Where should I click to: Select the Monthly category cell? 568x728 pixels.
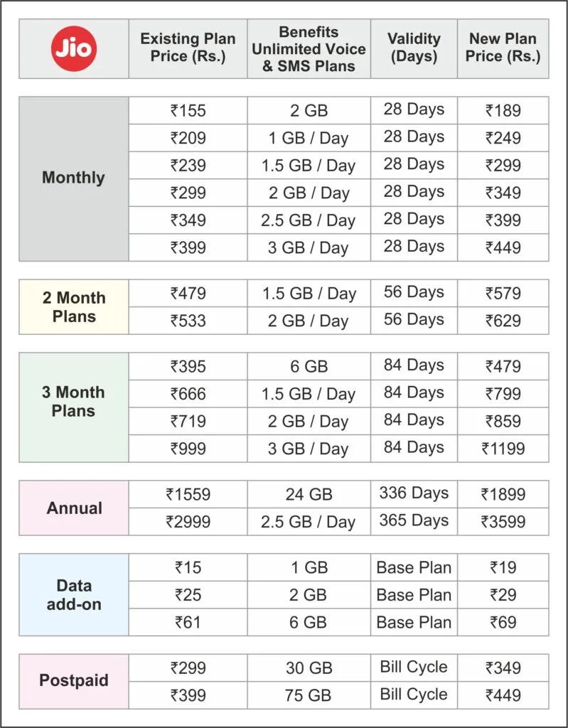point(73,178)
